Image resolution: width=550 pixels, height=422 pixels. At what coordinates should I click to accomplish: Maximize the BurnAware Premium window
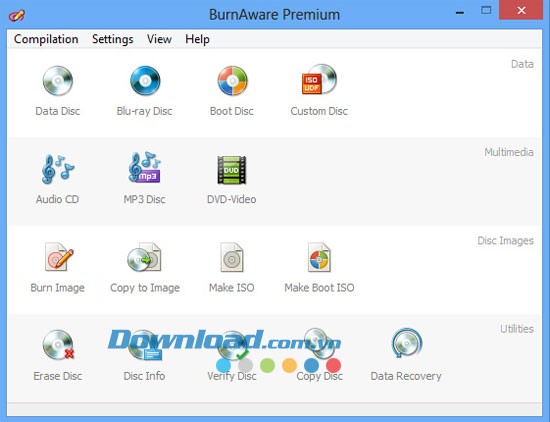pos(486,11)
